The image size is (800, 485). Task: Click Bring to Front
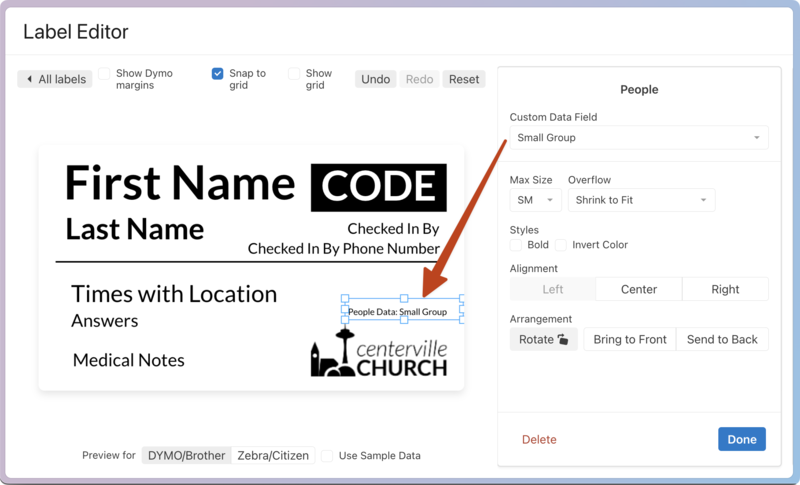tap(630, 339)
